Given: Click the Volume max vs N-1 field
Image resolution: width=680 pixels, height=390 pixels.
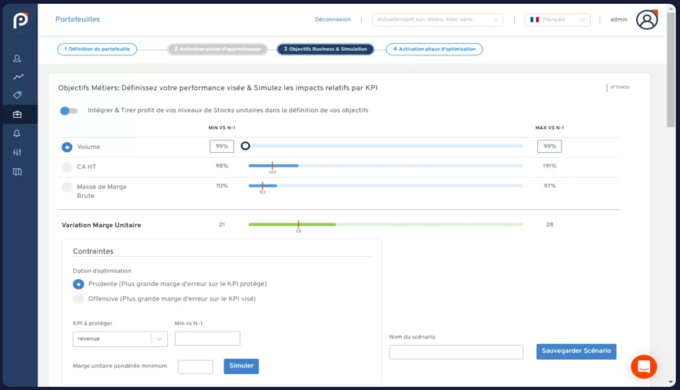Looking at the screenshot, I should click(x=549, y=146).
